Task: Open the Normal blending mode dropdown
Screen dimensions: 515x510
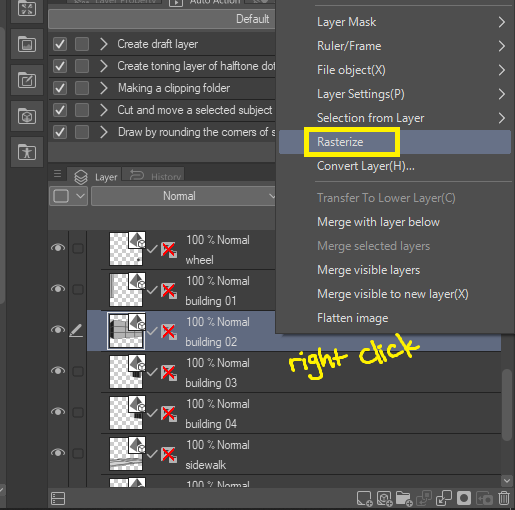Action: point(183,196)
